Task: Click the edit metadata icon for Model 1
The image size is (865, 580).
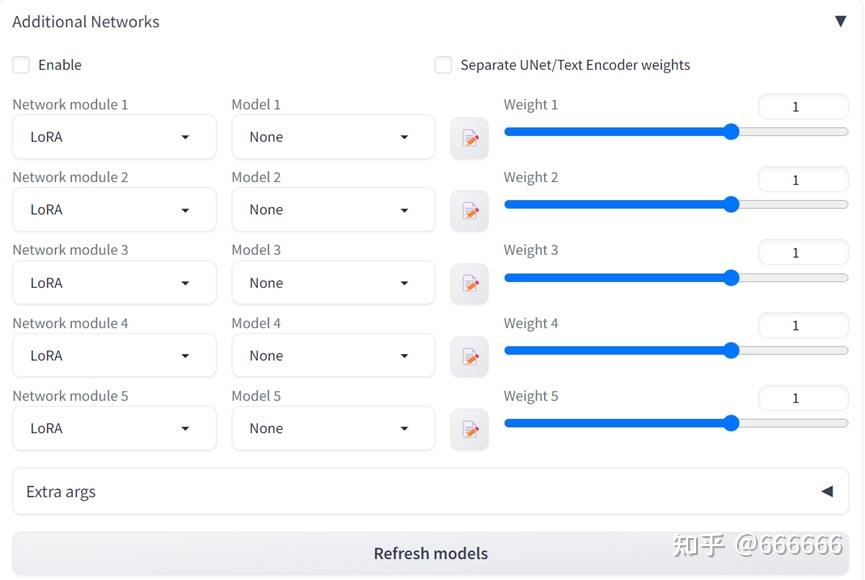Action: tap(469, 138)
